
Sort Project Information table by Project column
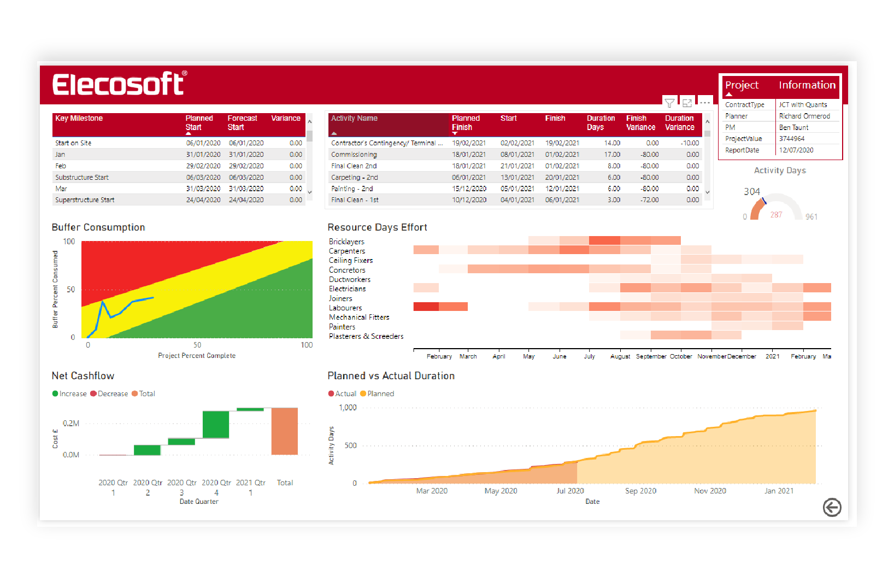(742, 85)
